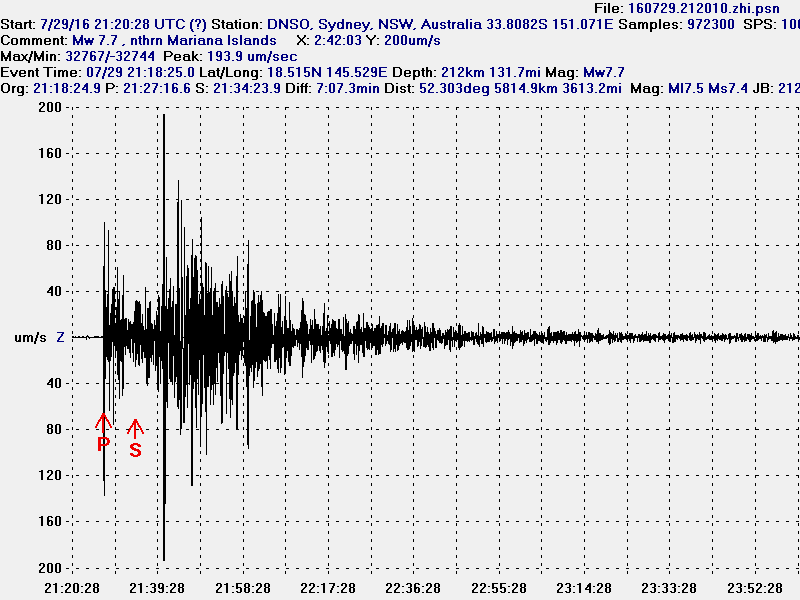Click the X span value 2:42:03
Screen dimensions: 800x600
[338, 40]
